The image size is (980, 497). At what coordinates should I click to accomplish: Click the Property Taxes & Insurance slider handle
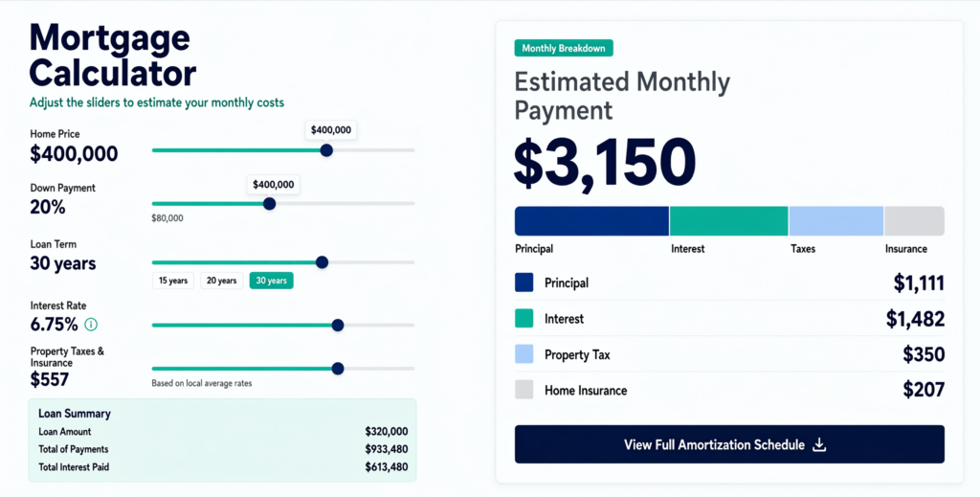pos(338,369)
